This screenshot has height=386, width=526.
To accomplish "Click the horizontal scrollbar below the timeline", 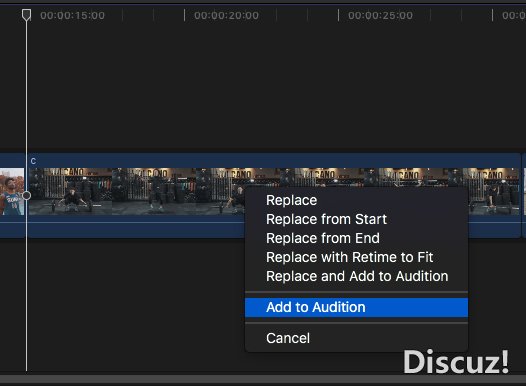I will 263,379.
